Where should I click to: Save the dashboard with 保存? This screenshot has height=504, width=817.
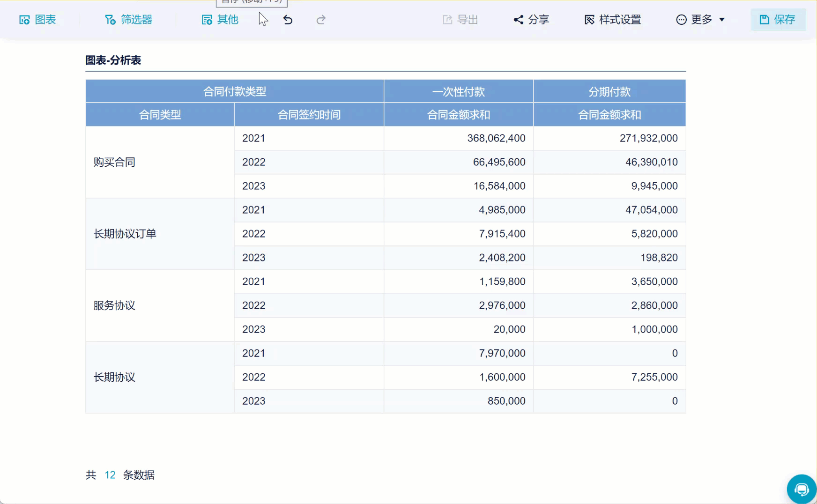778,20
